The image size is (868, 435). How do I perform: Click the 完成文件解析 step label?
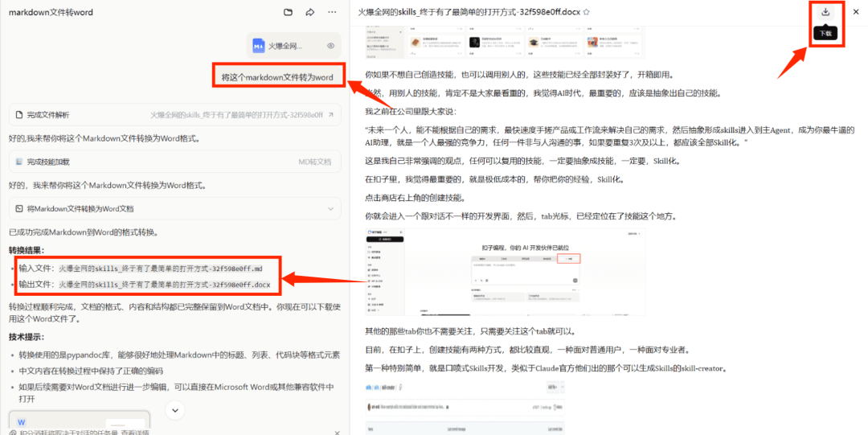tap(48, 115)
